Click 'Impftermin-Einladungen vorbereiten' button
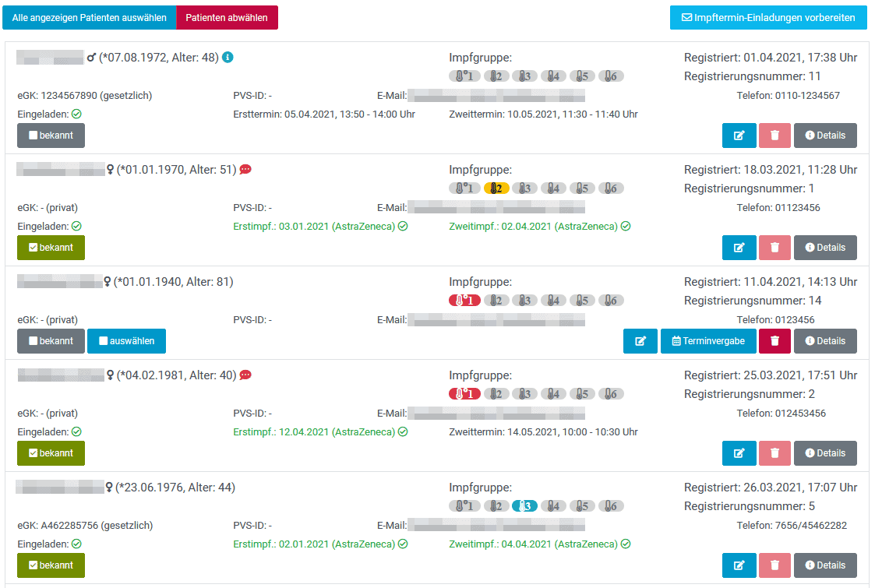The image size is (875, 588). click(768, 17)
